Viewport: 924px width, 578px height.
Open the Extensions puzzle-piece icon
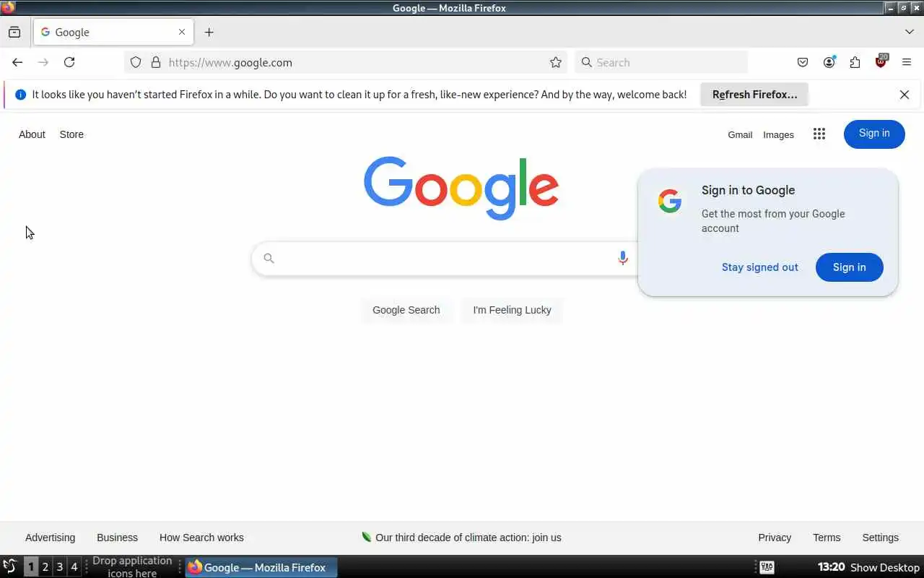855,62
